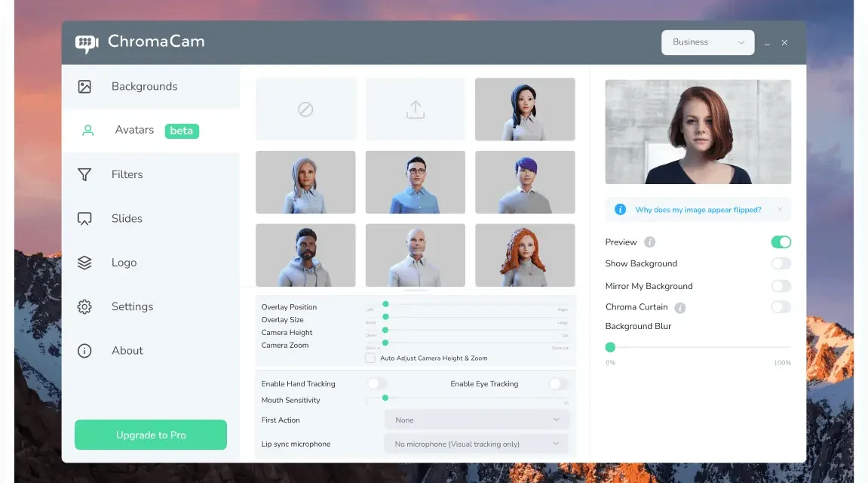Click the Logo layers icon
This screenshot has width=868, height=483.
tap(84, 263)
